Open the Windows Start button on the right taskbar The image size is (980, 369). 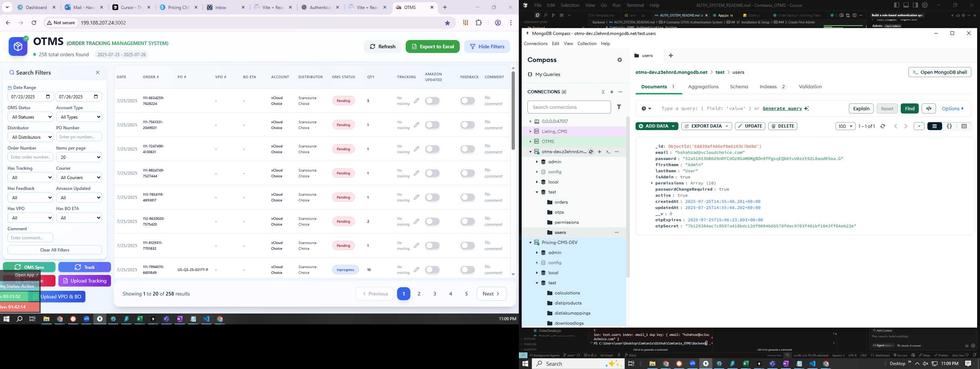[x=525, y=364]
